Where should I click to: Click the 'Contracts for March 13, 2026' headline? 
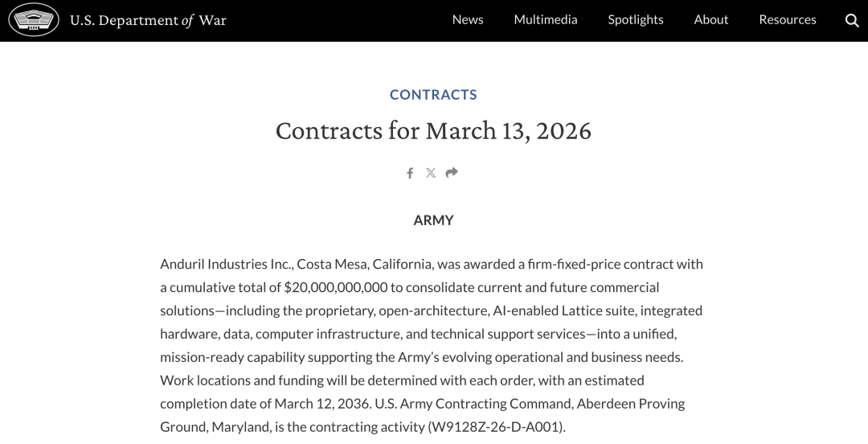(x=433, y=130)
